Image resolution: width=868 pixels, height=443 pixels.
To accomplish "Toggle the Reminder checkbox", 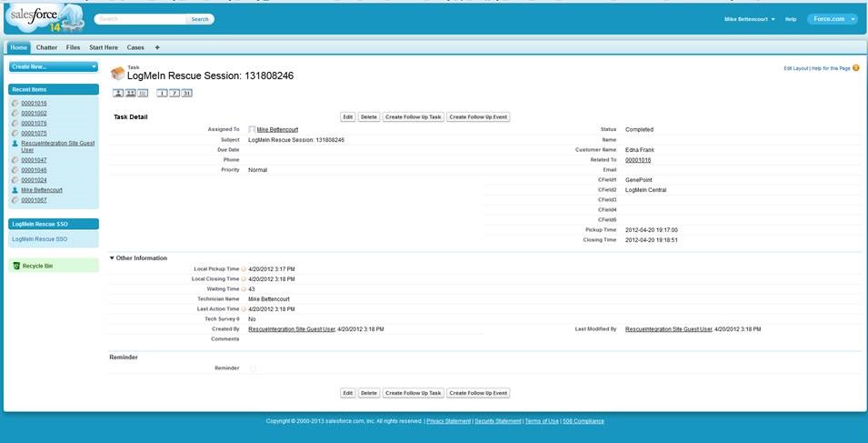I will [253, 368].
